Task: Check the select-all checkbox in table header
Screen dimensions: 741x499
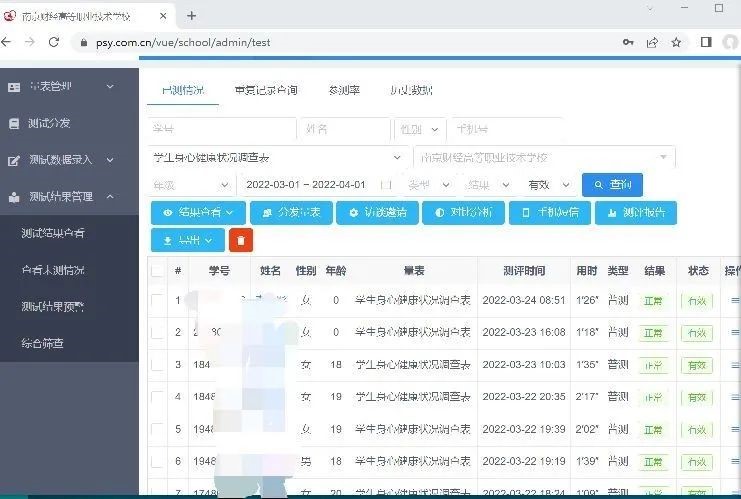Action: coord(157,271)
